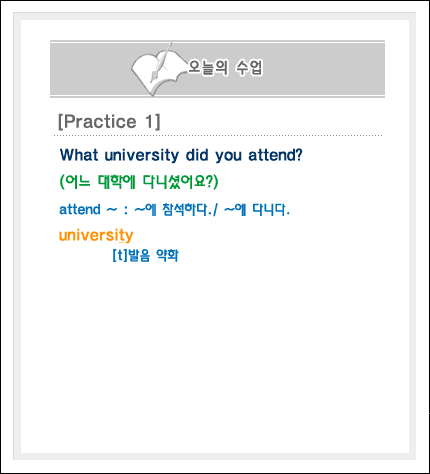
Task: Select the 오늘의 수업 header title
Action: 225,68
